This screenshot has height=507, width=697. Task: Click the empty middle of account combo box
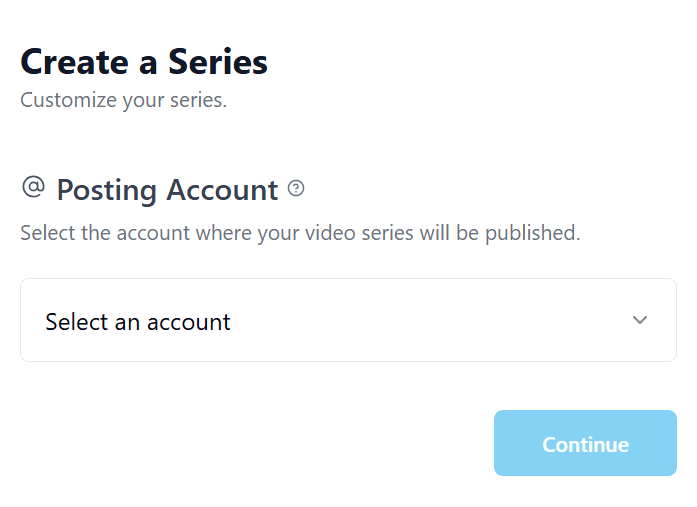pos(420,320)
